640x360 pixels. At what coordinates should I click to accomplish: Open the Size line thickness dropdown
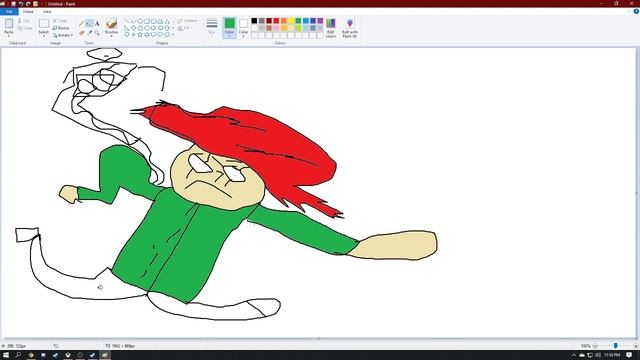212,28
